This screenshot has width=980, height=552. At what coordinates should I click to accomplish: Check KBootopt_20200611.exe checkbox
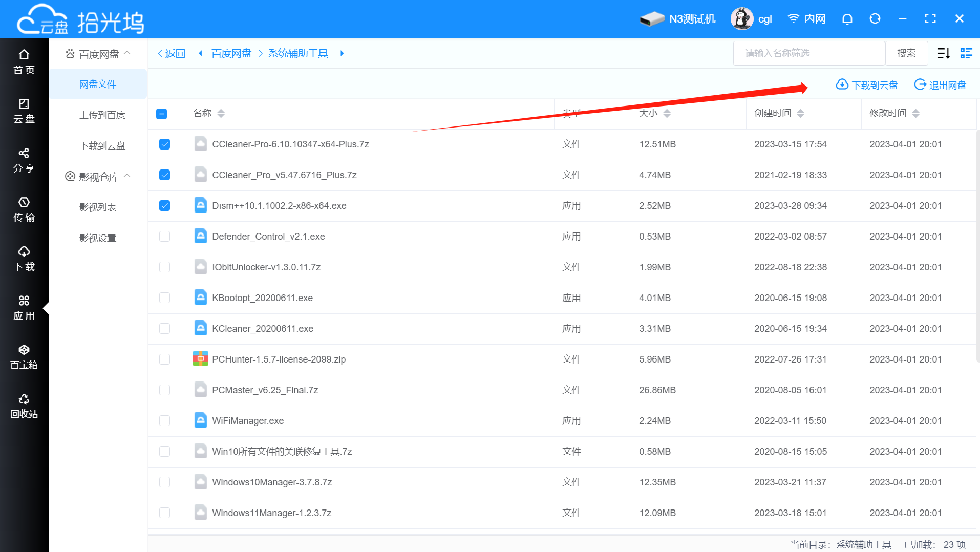(x=164, y=298)
